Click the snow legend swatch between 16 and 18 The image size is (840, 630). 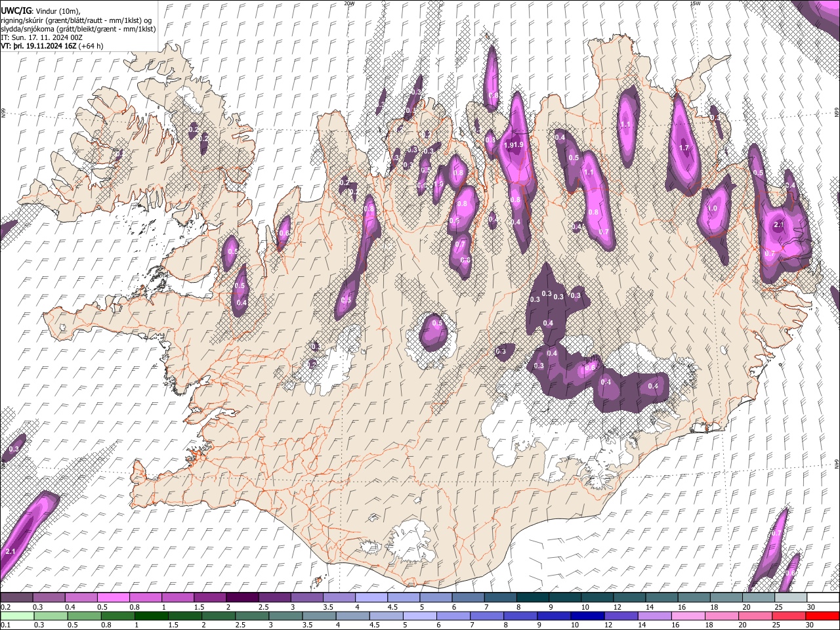pyautogui.click(x=694, y=597)
